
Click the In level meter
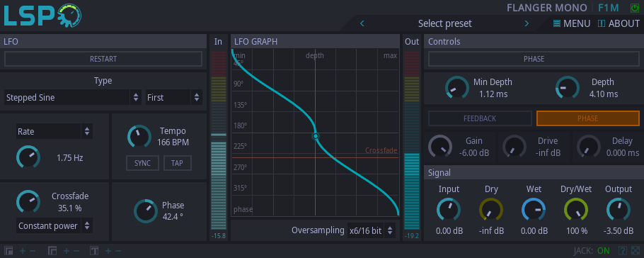[219, 140]
